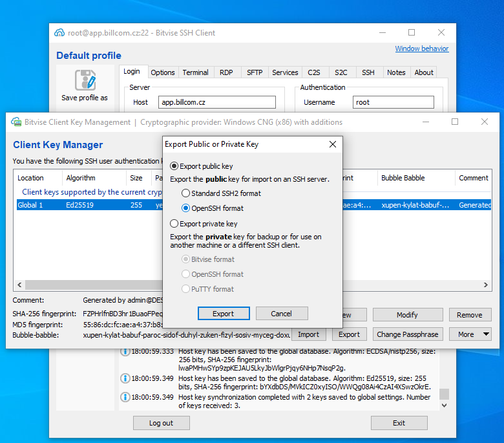Switch to the Terminal tab
Viewport: 504px width, 443px height.
[x=195, y=72]
